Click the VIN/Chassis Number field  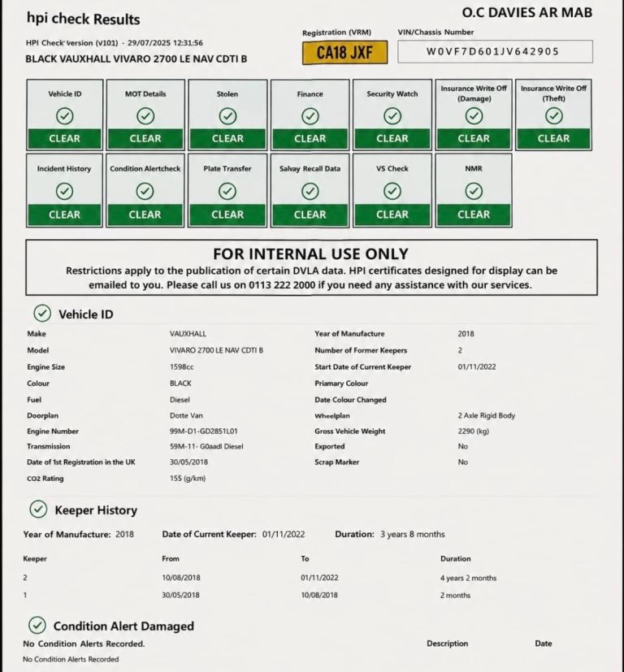click(x=495, y=52)
